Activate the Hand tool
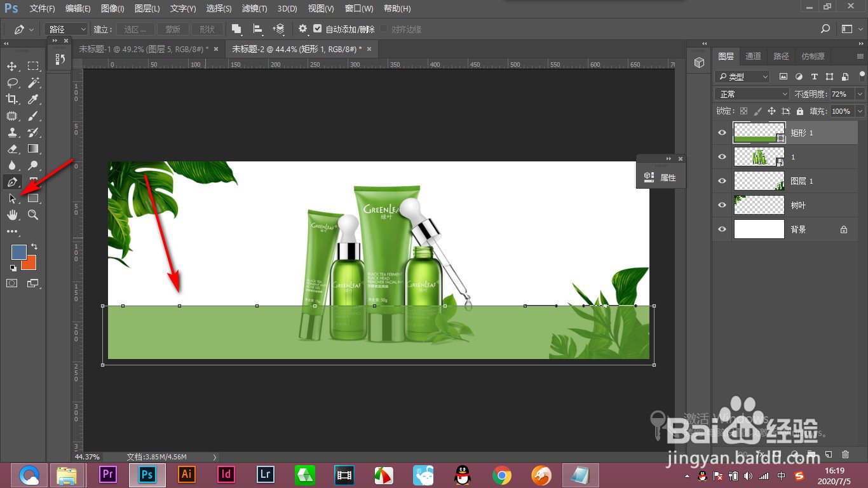The image size is (868, 488). point(12,215)
